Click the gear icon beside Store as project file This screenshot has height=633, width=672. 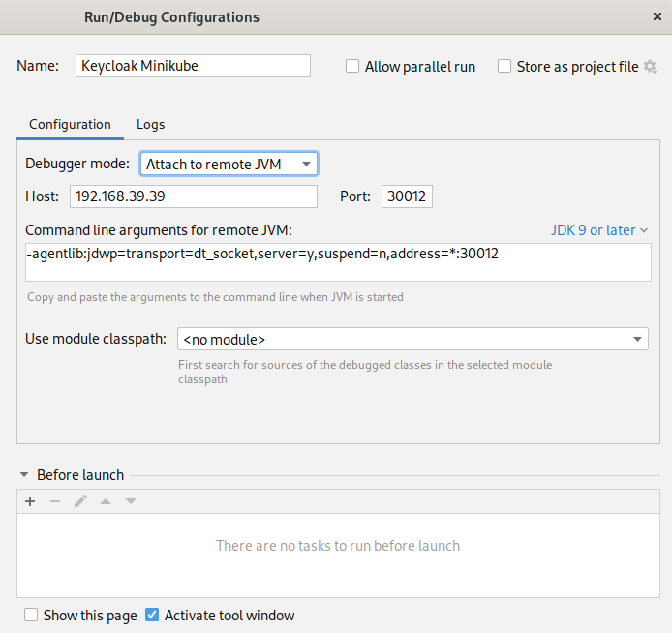pyautogui.click(x=650, y=67)
